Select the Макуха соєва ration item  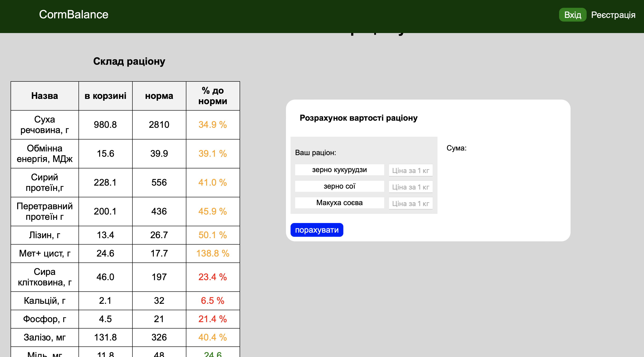(339, 203)
